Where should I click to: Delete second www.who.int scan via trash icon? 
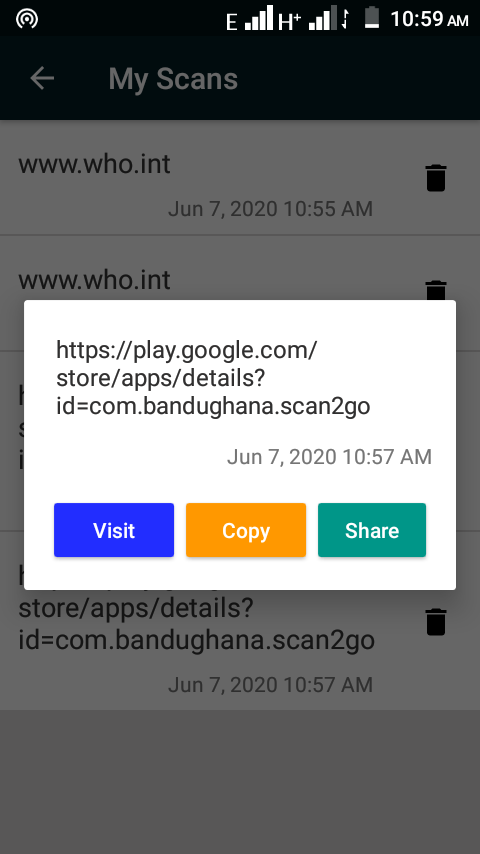click(436, 290)
